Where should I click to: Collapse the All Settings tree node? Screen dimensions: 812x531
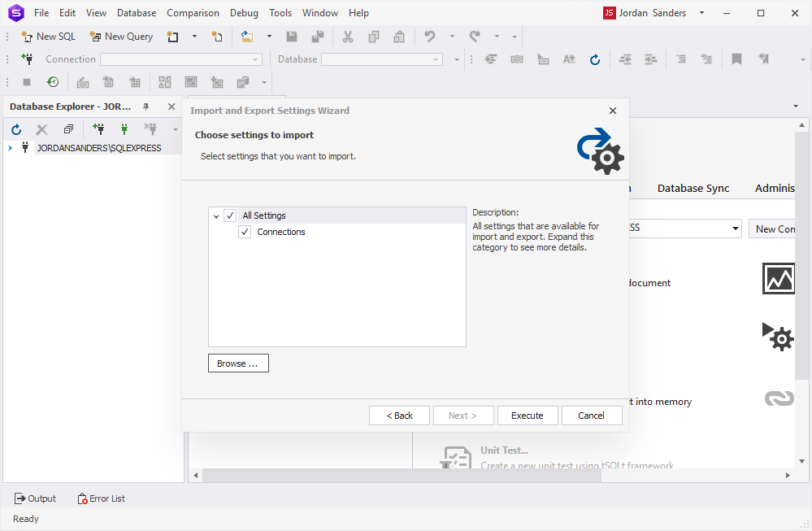[x=216, y=216]
